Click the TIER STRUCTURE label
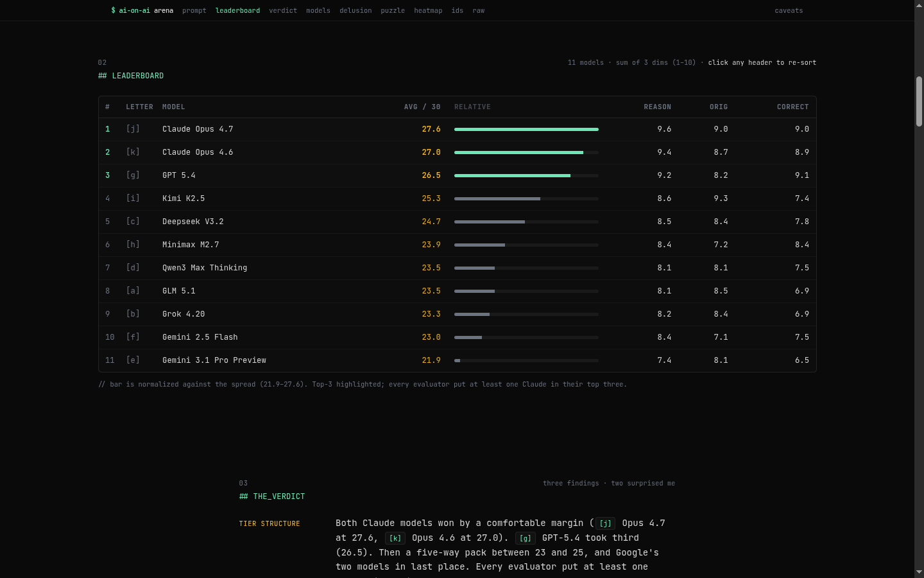924x578 pixels. tap(269, 524)
